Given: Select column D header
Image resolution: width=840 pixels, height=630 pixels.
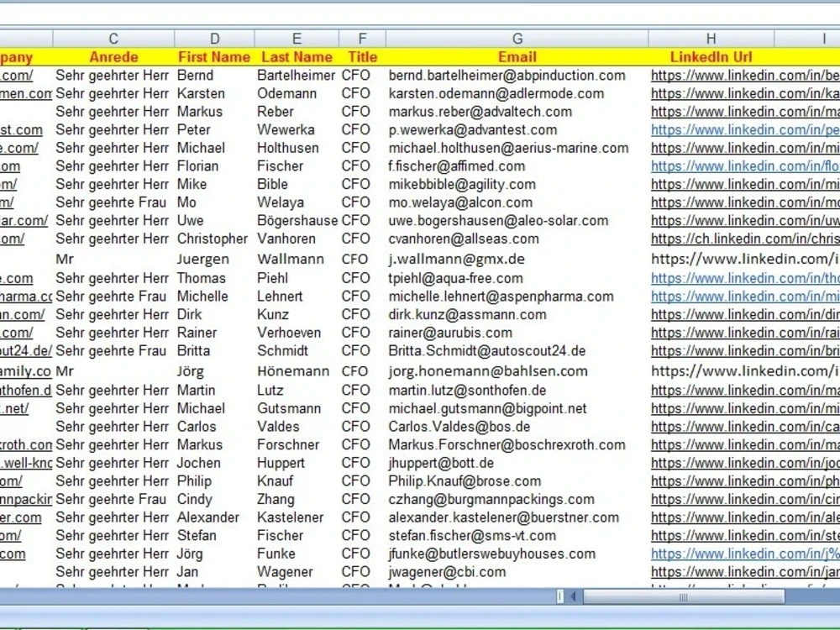Looking at the screenshot, I should coord(214,39).
